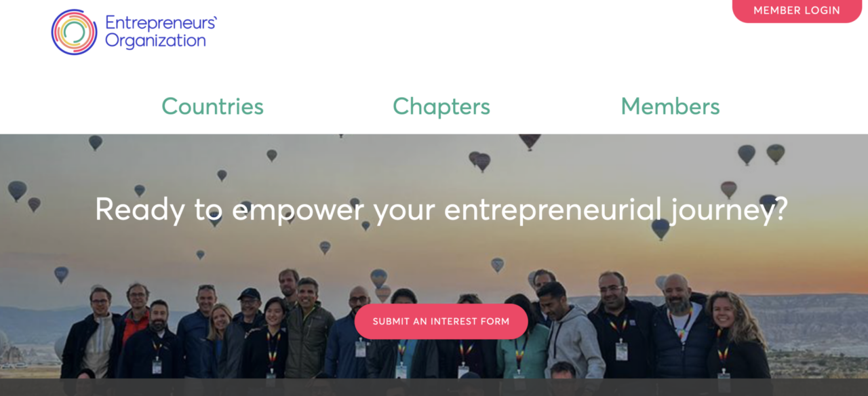Click the 'Ready to empower' headline text
868x396 pixels.
[441, 209]
